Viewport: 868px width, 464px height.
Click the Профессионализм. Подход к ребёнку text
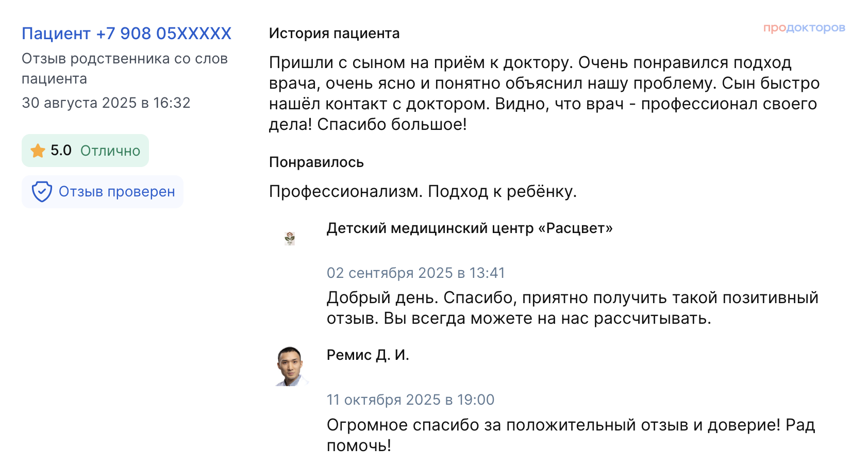tap(423, 191)
